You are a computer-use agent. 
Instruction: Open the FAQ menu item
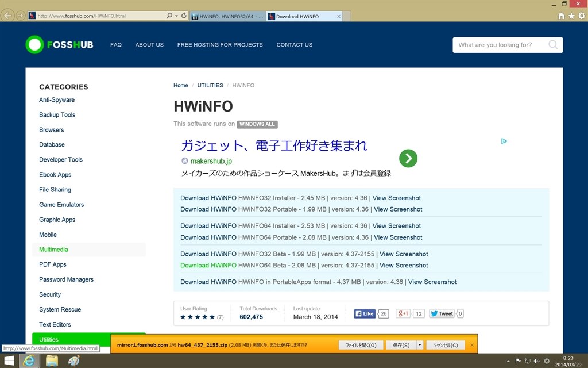point(116,45)
